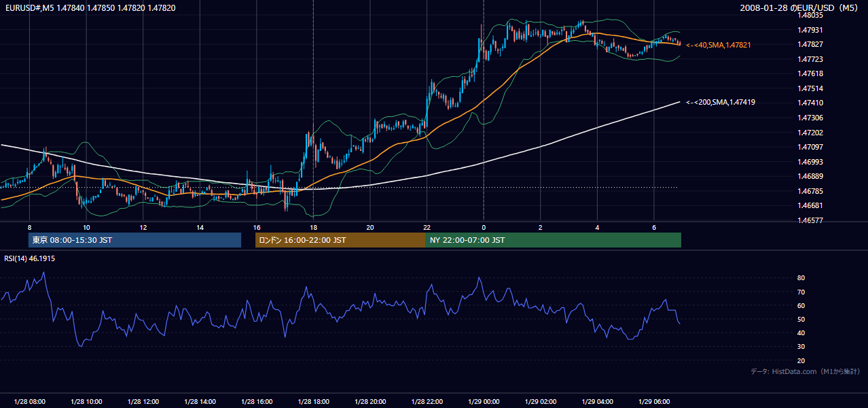Click price axis label 1.47306
868x408 pixels.
tap(811, 118)
